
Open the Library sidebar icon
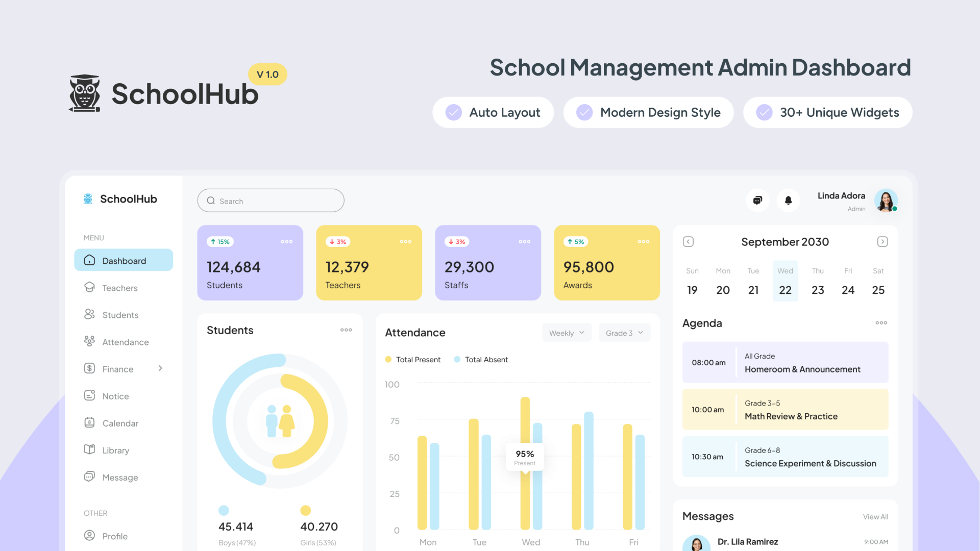pos(89,450)
